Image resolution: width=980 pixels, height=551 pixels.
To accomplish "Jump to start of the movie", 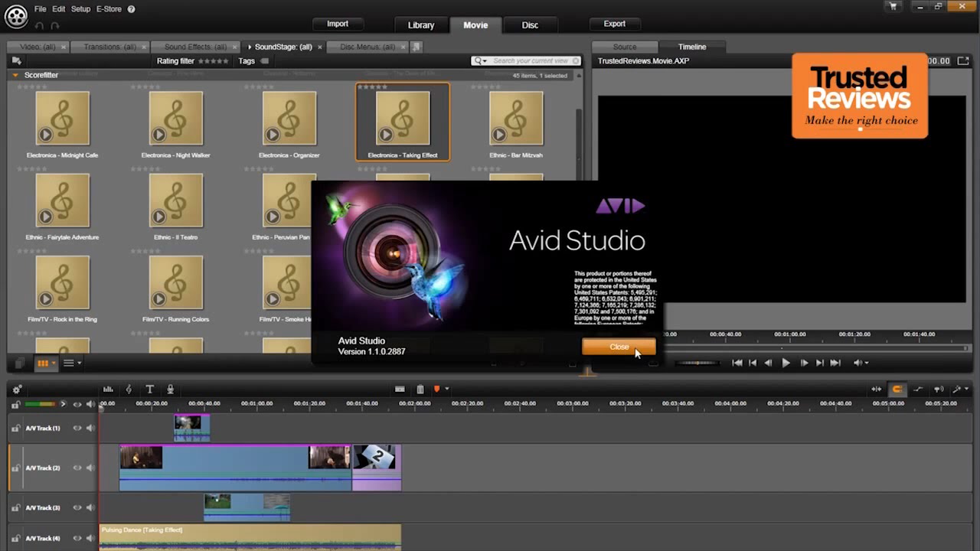I will coord(737,363).
